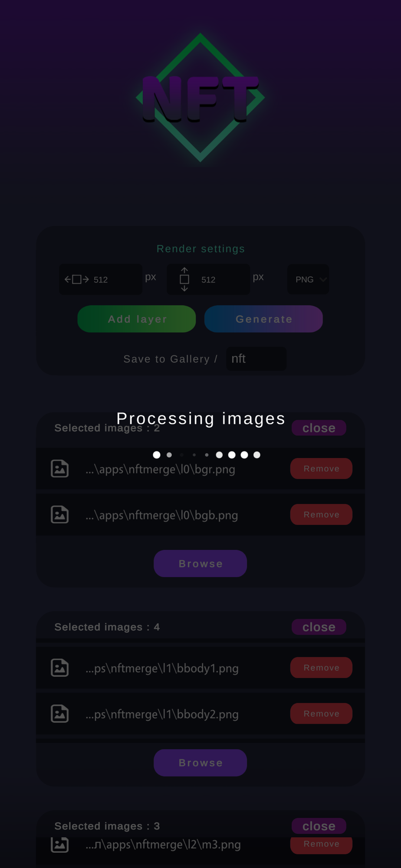Click image icon beside bbody2.png
The image size is (401, 868).
pyautogui.click(x=60, y=714)
